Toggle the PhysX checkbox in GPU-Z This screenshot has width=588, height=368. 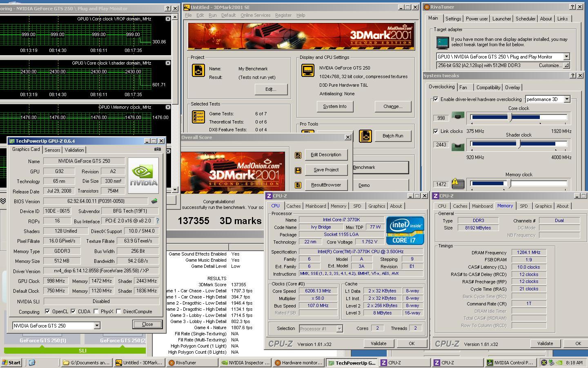pyautogui.click(x=96, y=312)
